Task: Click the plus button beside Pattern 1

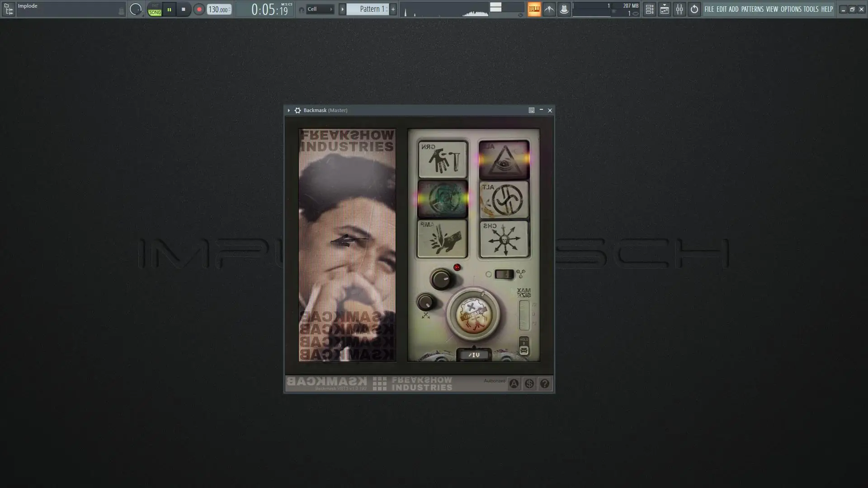Action: pos(393,9)
